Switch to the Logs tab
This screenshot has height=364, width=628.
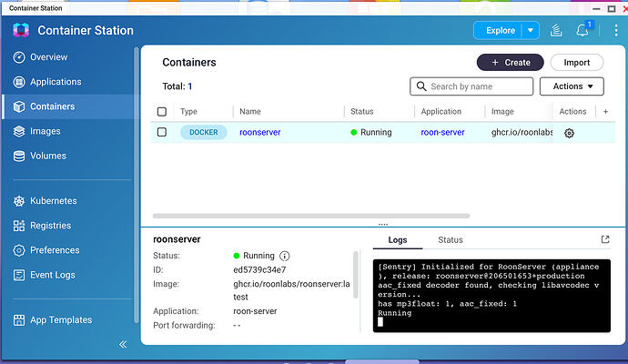coord(398,240)
